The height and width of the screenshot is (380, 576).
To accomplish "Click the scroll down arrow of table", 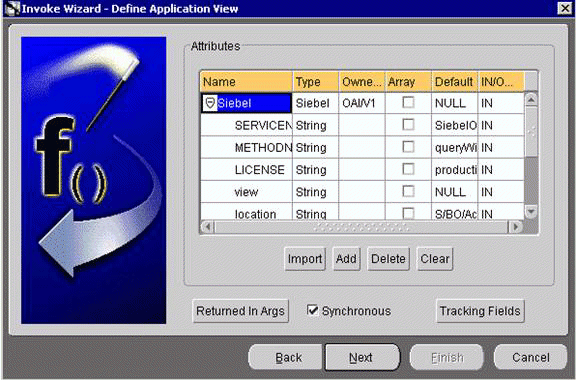I will [x=531, y=212].
